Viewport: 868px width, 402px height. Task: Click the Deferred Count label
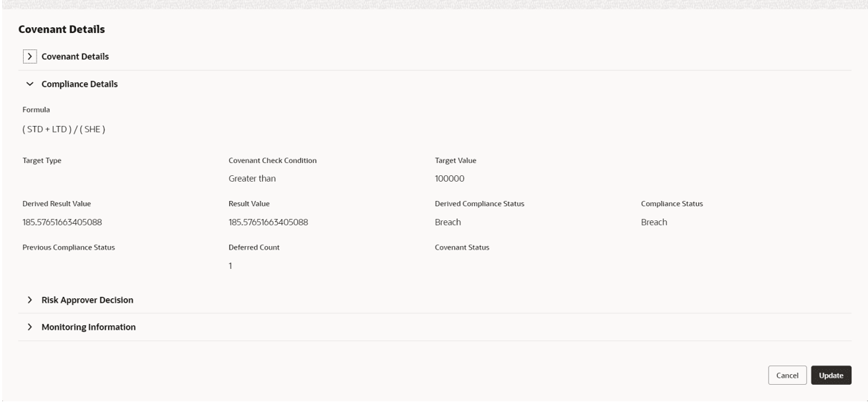[x=254, y=247]
